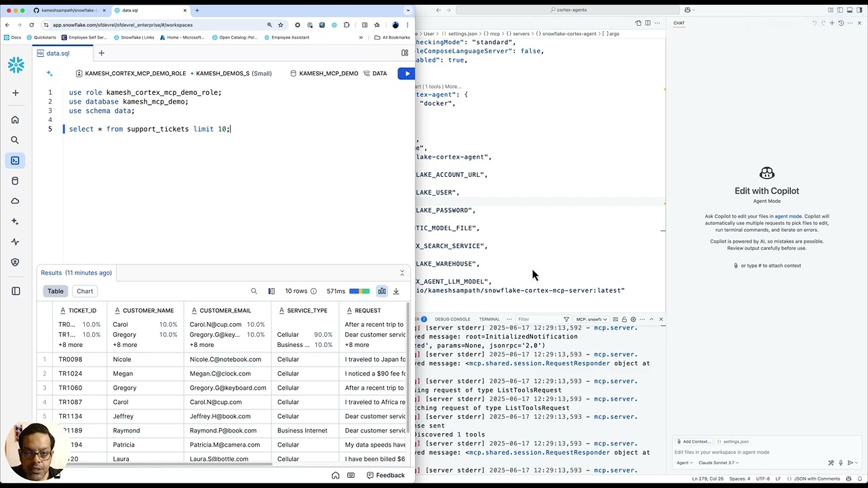868x488 pixels.
Task: Open the Agent mode dropdown in chat
Action: pos(684,463)
